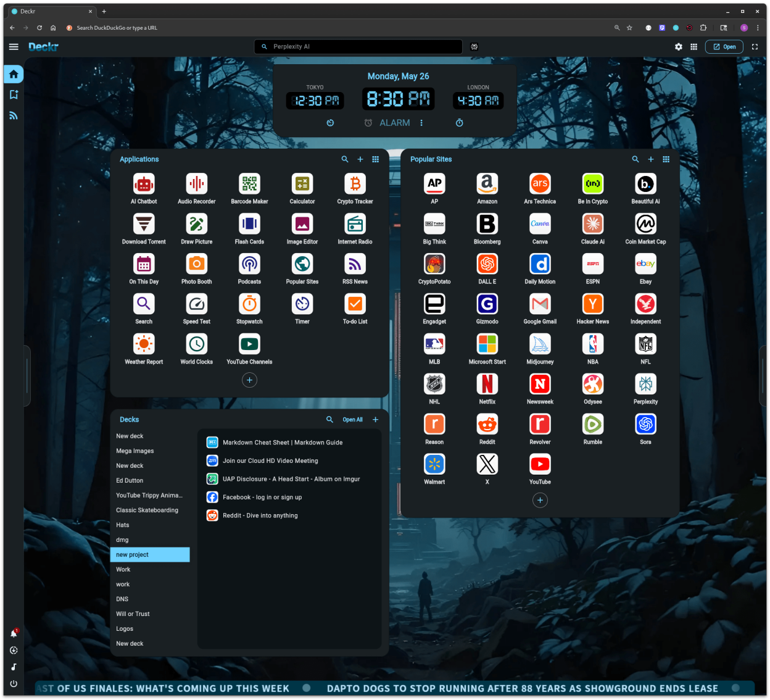770x700 pixels.
Task: Open the apps grid icon in header
Action: coord(694,47)
